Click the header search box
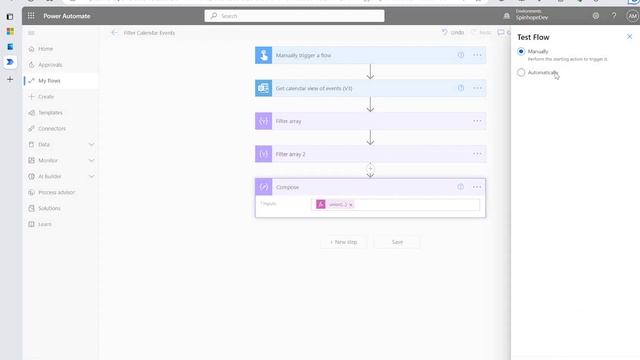This screenshot has height=360, width=640. point(294,16)
